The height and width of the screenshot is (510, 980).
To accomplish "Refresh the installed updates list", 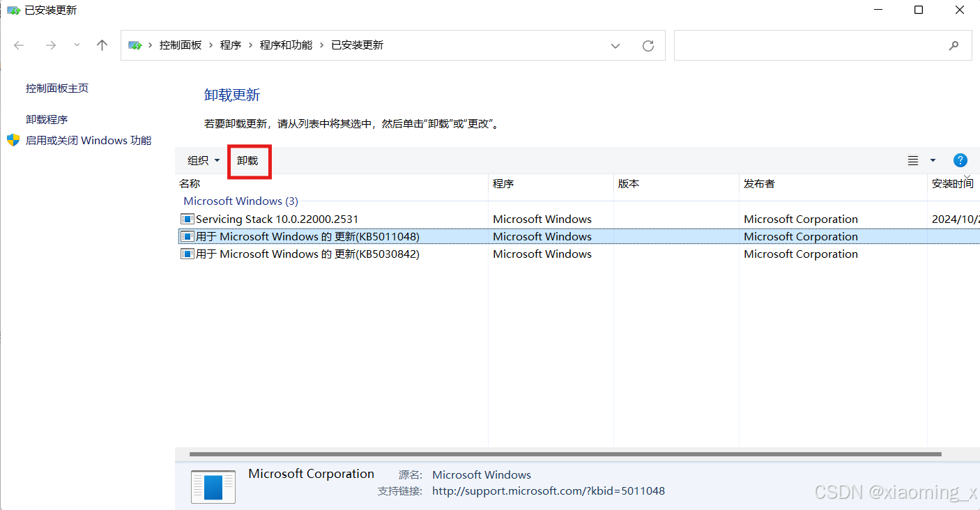I will tap(648, 46).
